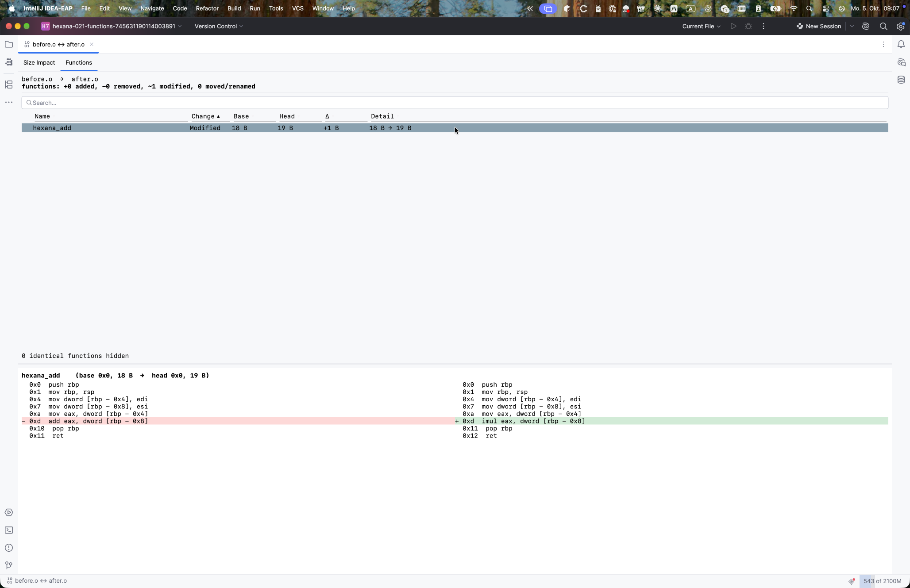
Task: Open IDE Settings gear
Action: click(x=901, y=26)
